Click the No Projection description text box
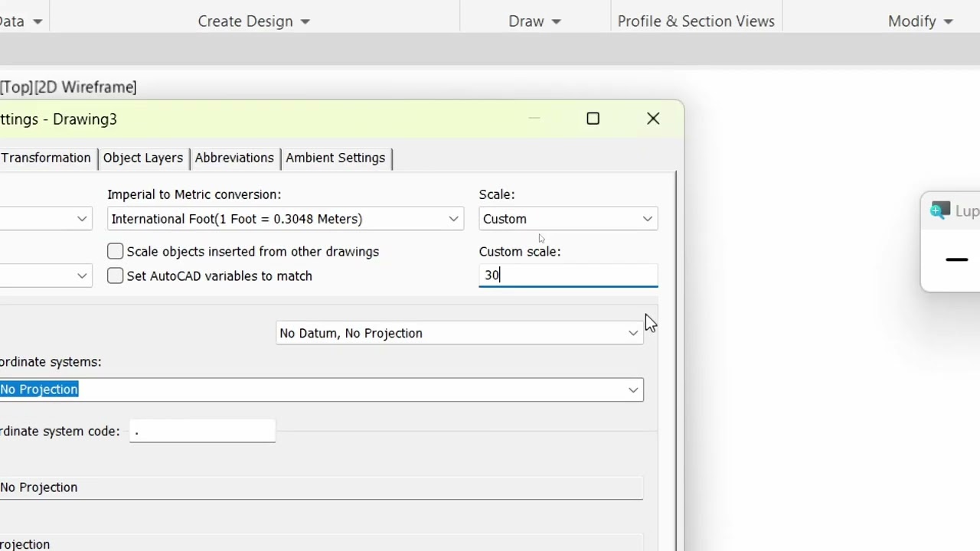This screenshot has height=551, width=980. tap(322, 487)
